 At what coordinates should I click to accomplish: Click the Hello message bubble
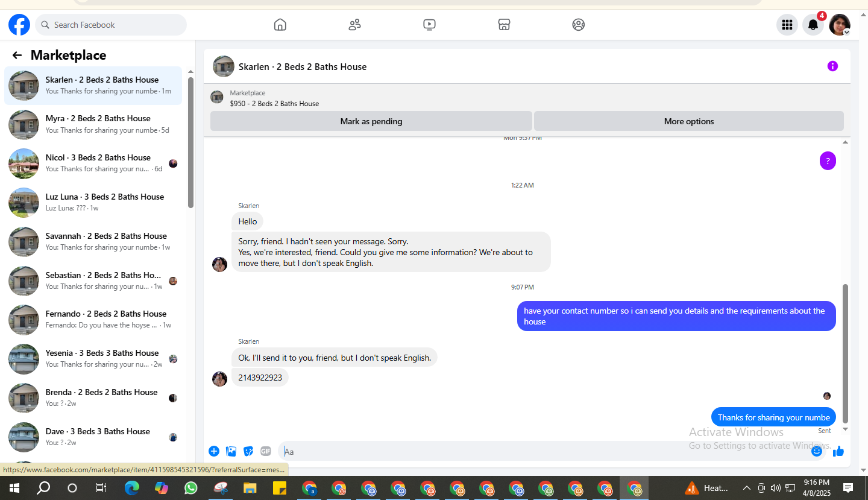pos(247,221)
